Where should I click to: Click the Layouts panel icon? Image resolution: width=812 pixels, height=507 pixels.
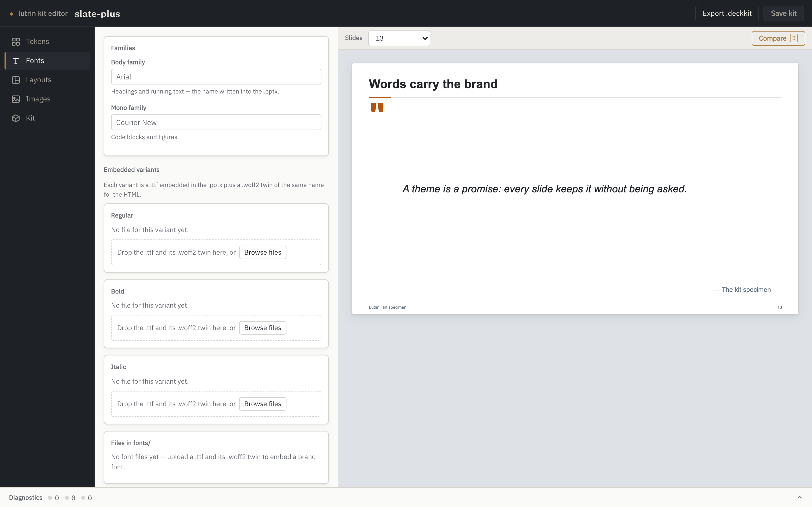pos(16,80)
